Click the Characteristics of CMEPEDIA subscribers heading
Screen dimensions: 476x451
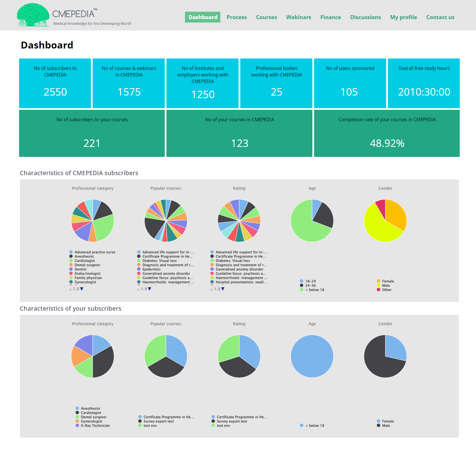[x=79, y=173]
